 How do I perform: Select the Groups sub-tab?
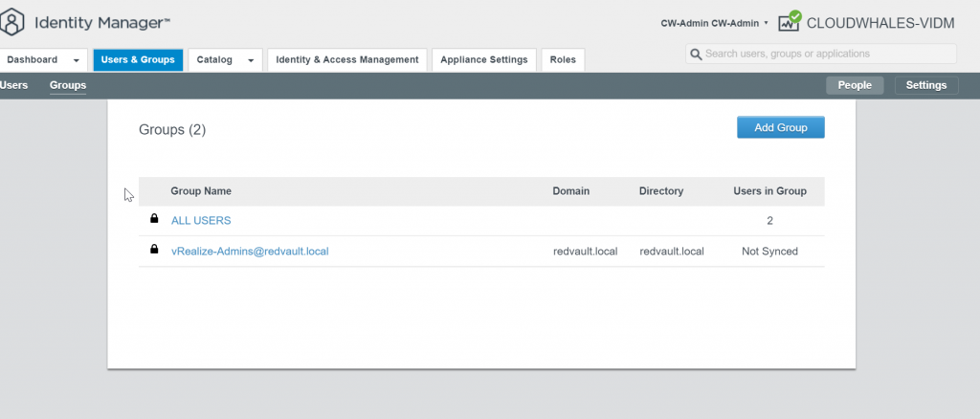tap(68, 85)
